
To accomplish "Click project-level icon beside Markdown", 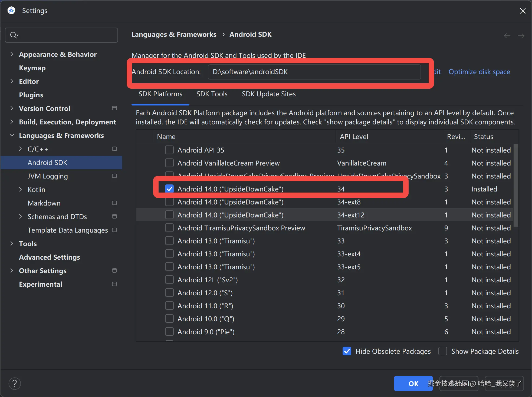I will pyautogui.click(x=114, y=203).
